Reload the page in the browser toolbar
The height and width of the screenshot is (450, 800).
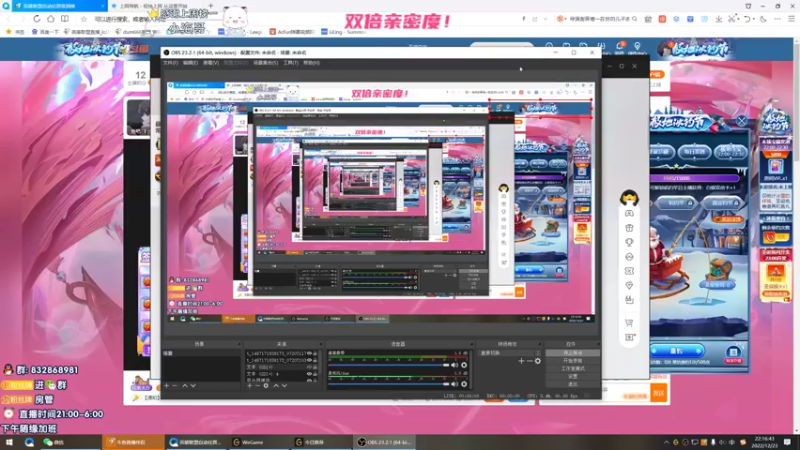tap(37, 19)
